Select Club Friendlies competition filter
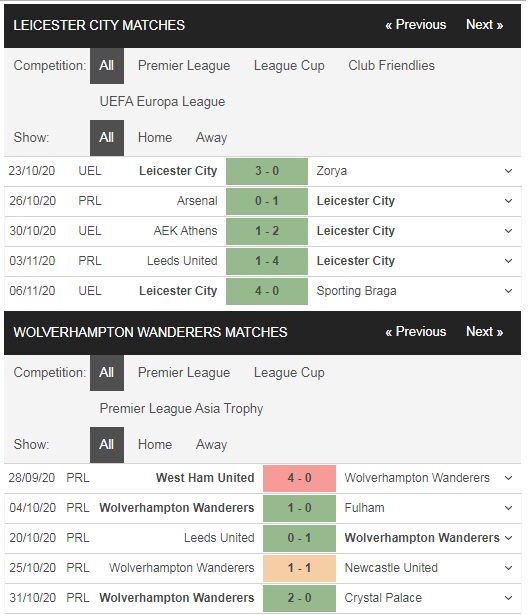Viewport: 530px width, 615px height. pyautogui.click(x=392, y=66)
